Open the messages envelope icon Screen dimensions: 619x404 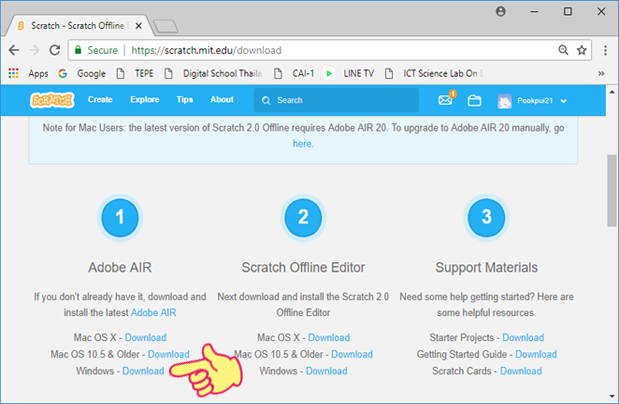coord(446,100)
